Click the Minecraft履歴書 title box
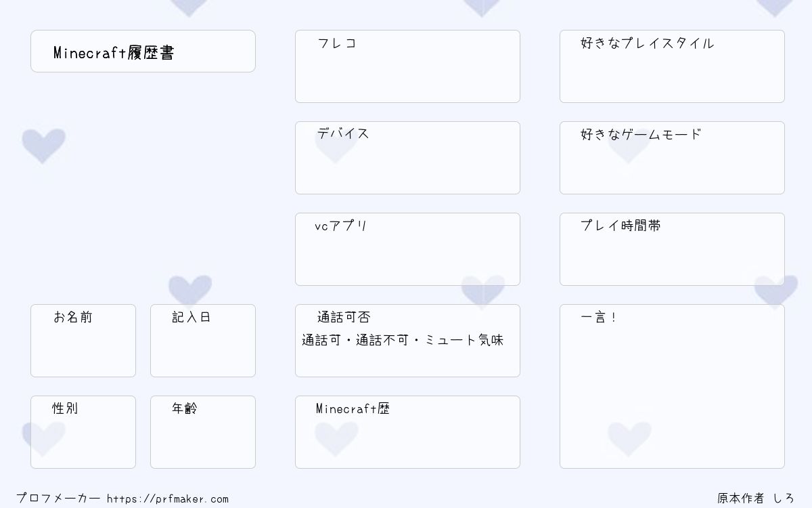812x508 pixels. [143, 51]
